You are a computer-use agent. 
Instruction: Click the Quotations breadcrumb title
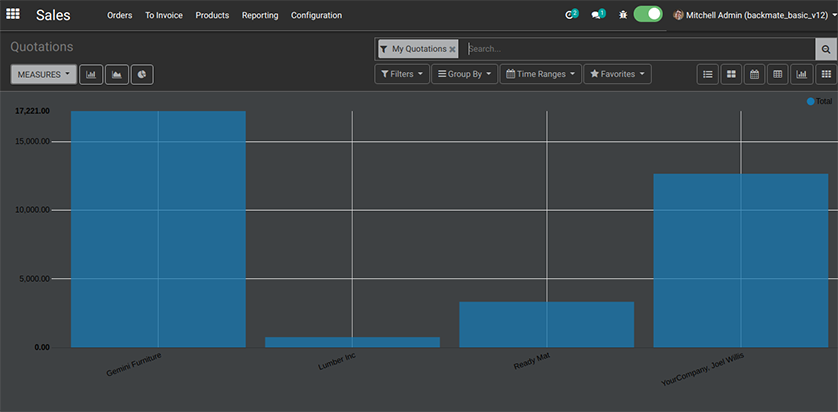pos(42,46)
